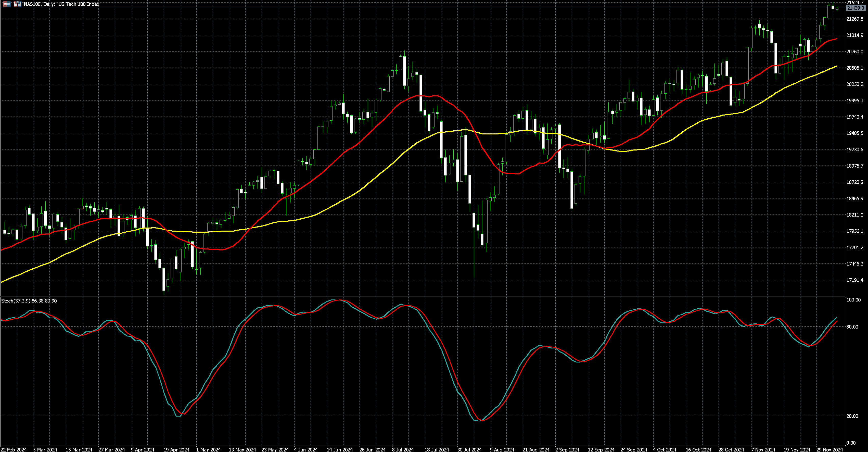Click the 80.00 stochastic level label
Image resolution: width=868 pixels, height=452 pixels.
coord(852,327)
